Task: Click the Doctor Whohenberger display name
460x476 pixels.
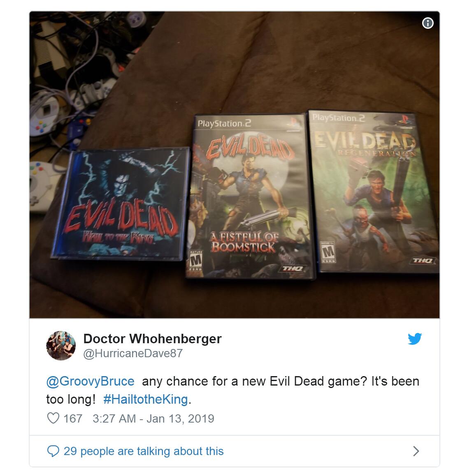Action: pyautogui.click(x=152, y=338)
